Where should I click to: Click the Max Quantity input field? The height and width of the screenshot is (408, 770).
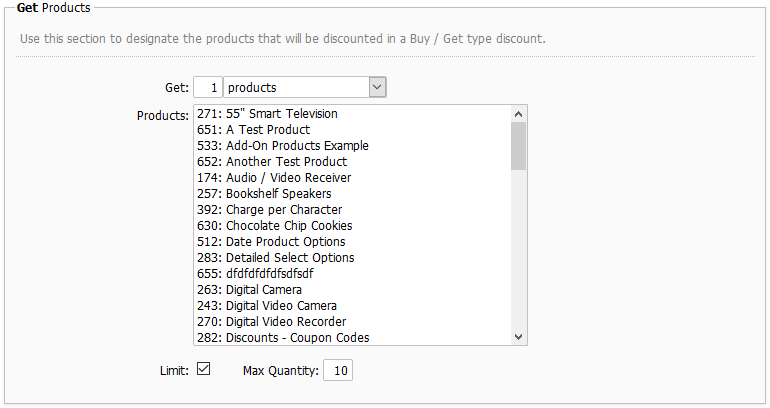click(338, 371)
